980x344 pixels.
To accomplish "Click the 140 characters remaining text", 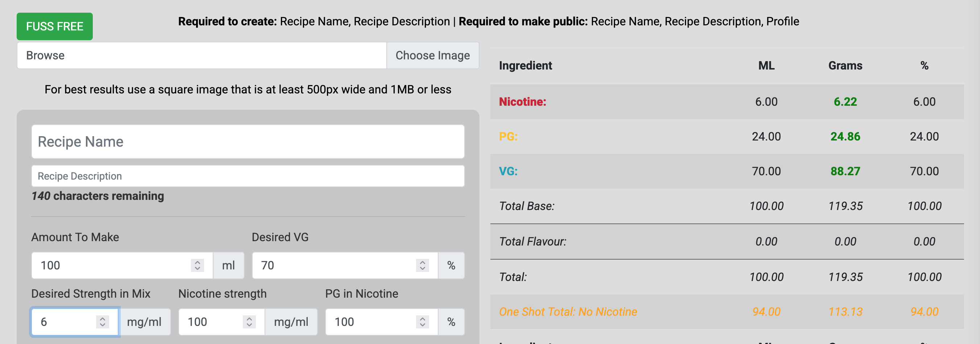I will coord(98,196).
